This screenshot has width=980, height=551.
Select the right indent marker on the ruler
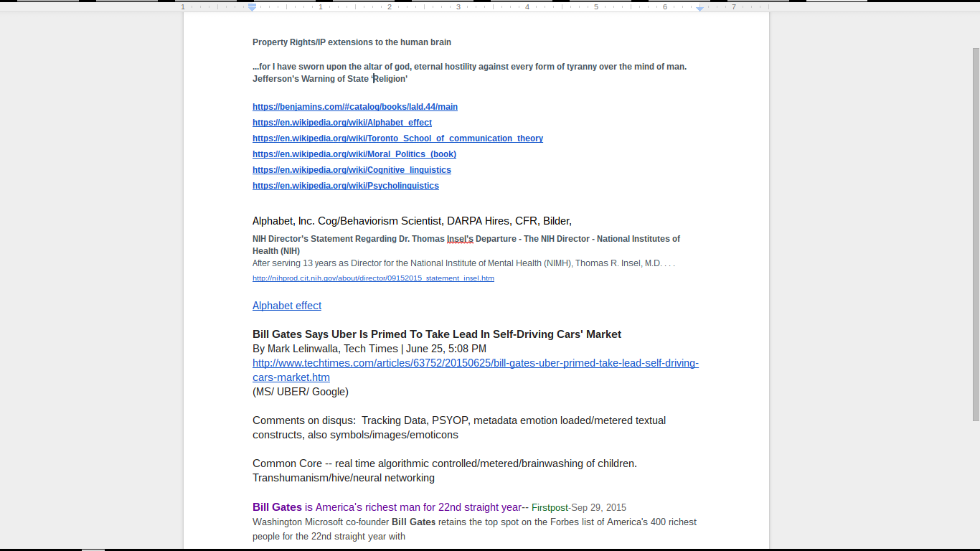[x=699, y=7]
